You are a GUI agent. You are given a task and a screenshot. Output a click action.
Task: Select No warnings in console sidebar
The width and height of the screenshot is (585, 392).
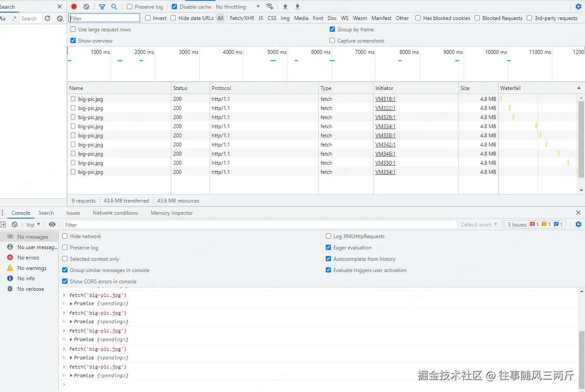point(29,268)
